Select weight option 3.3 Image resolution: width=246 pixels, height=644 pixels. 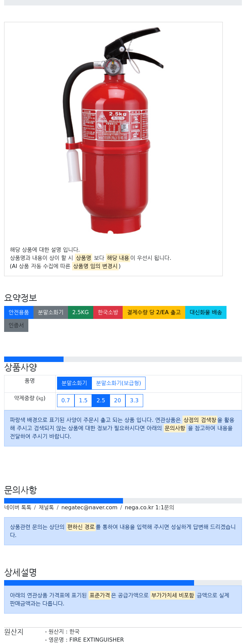tap(134, 401)
